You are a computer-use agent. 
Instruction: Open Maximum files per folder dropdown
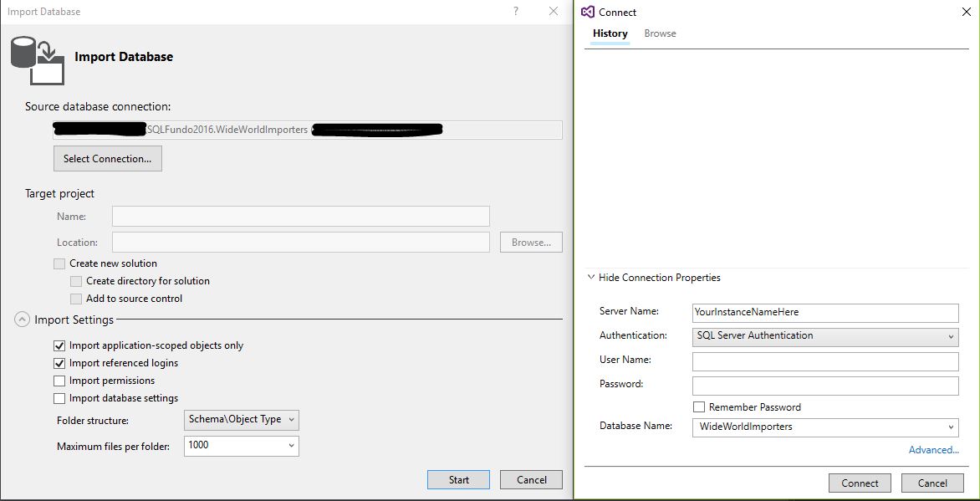pos(242,446)
